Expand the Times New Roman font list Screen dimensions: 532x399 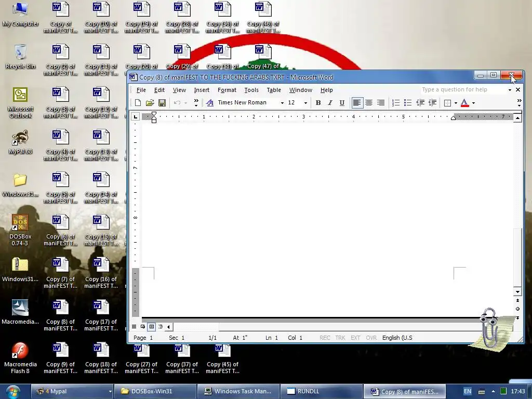pos(282,103)
